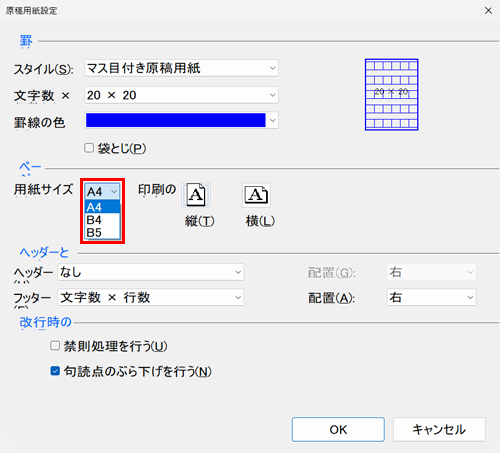The image size is (500, 453).
Task: Expand the footer 配置(A) alignment dropdown
Action: [x=431, y=297]
